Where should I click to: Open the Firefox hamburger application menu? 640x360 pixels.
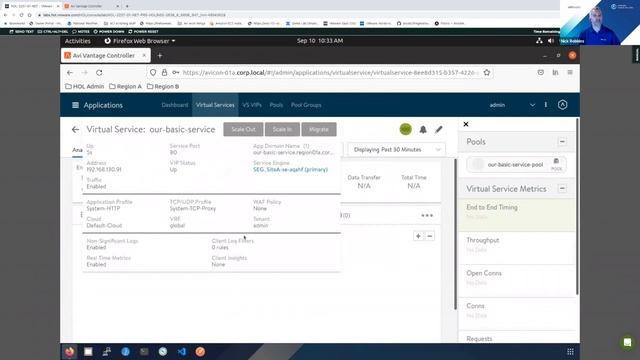click(570, 72)
